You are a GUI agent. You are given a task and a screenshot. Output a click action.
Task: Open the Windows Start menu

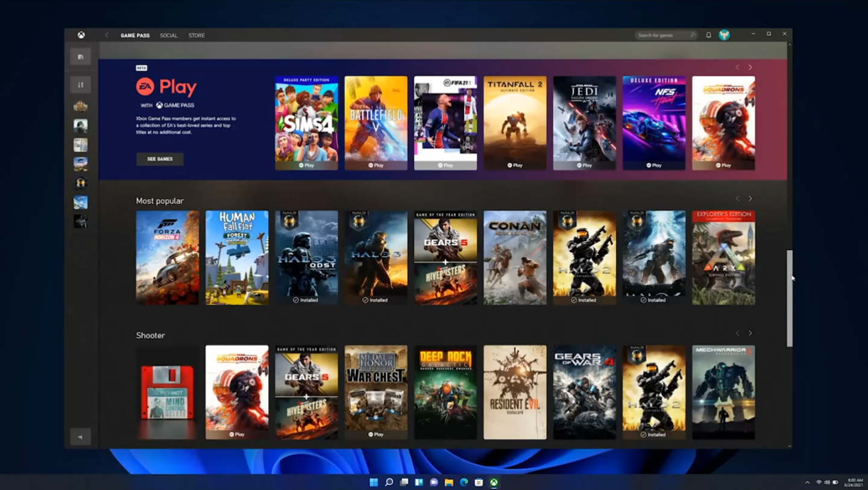pyautogui.click(x=374, y=482)
